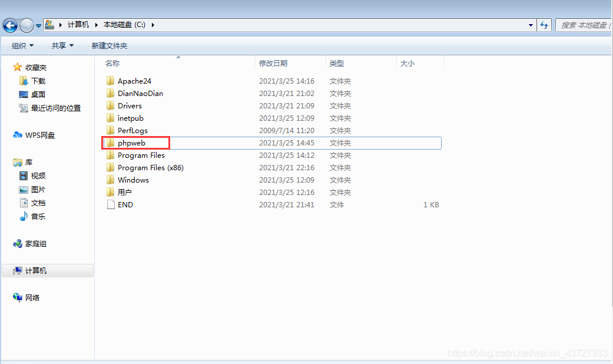The height and width of the screenshot is (364, 613).
Task: Open 视频 library in sidebar
Action: click(32, 176)
